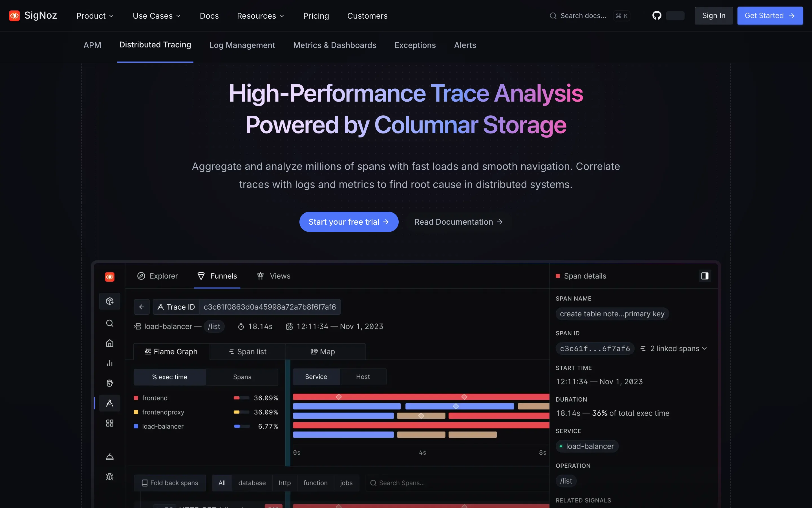Switch to the APM tab
This screenshot has height=508, width=812.
[x=92, y=45]
